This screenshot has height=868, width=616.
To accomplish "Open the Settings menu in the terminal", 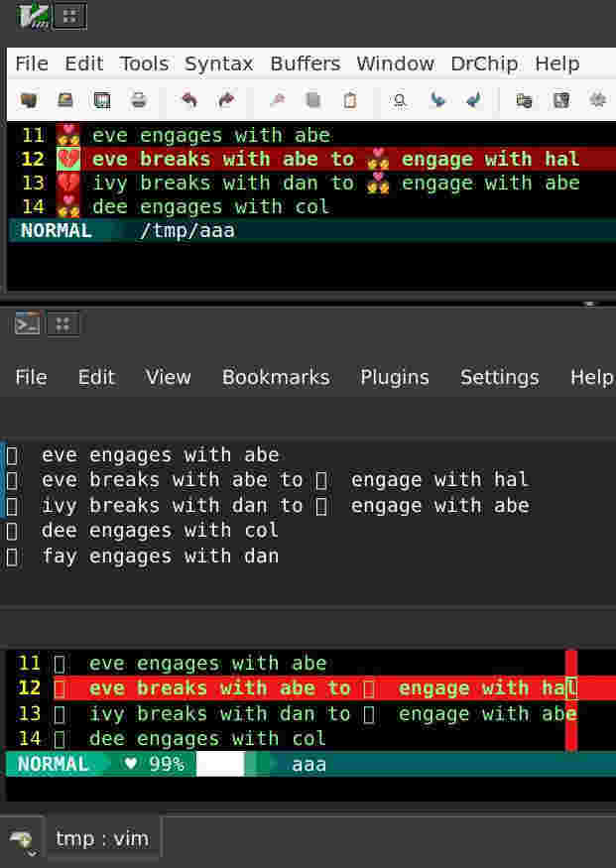I will 499,378.
